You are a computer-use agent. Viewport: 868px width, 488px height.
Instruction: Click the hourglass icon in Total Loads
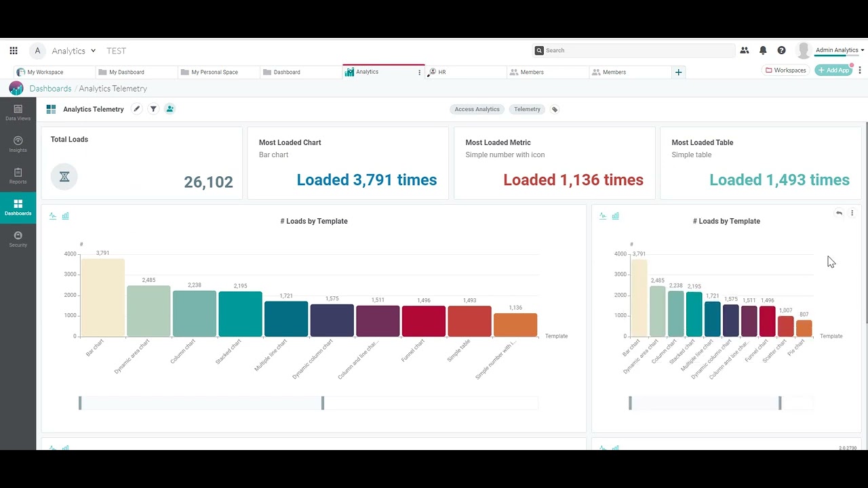tap(64, 177)
